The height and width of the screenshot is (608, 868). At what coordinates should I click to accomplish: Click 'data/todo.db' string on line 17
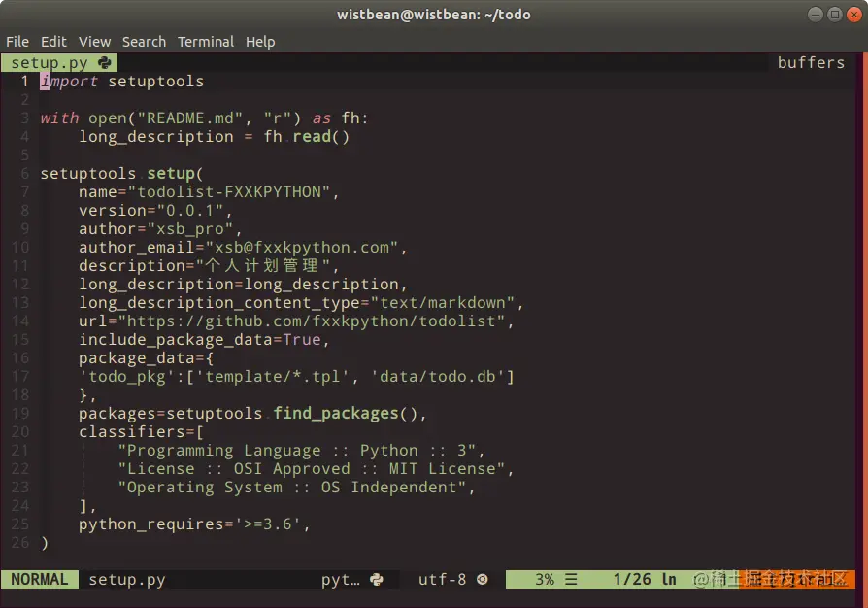point(437,377)
